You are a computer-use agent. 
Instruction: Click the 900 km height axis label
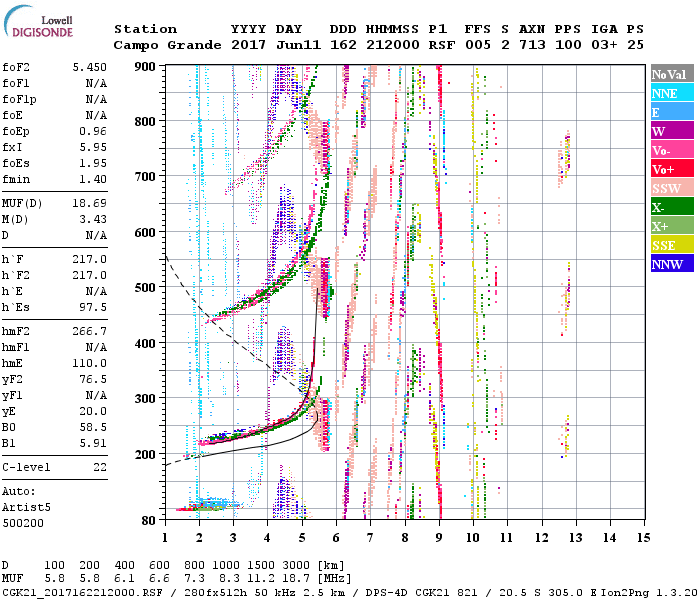tap(145, 67)
